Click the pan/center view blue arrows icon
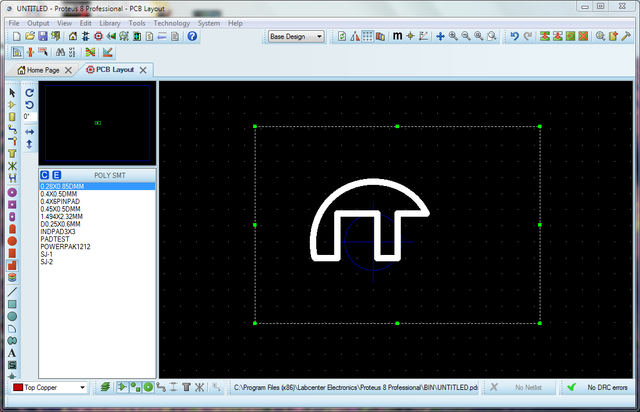This screenshot has width=640, height=412. point(440,36)
